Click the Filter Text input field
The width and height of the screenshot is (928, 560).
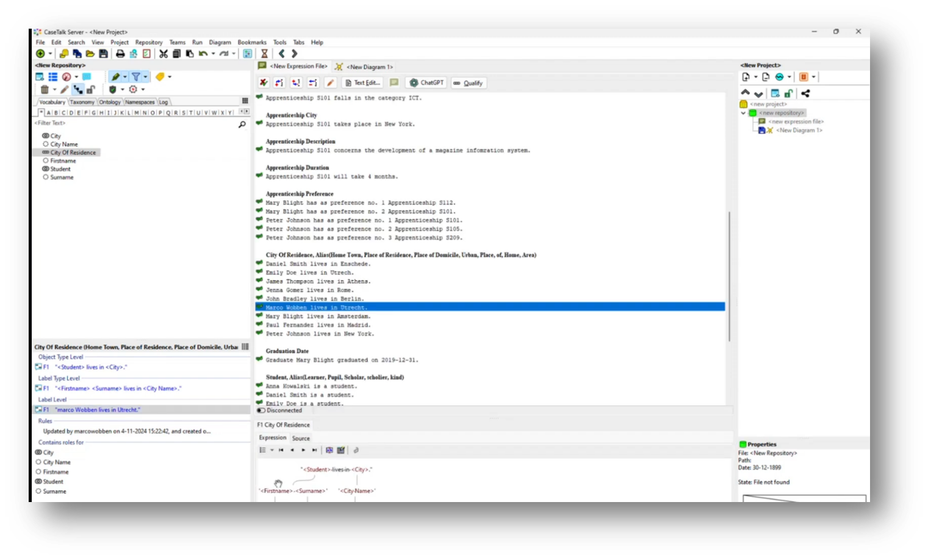coord(134,123)
